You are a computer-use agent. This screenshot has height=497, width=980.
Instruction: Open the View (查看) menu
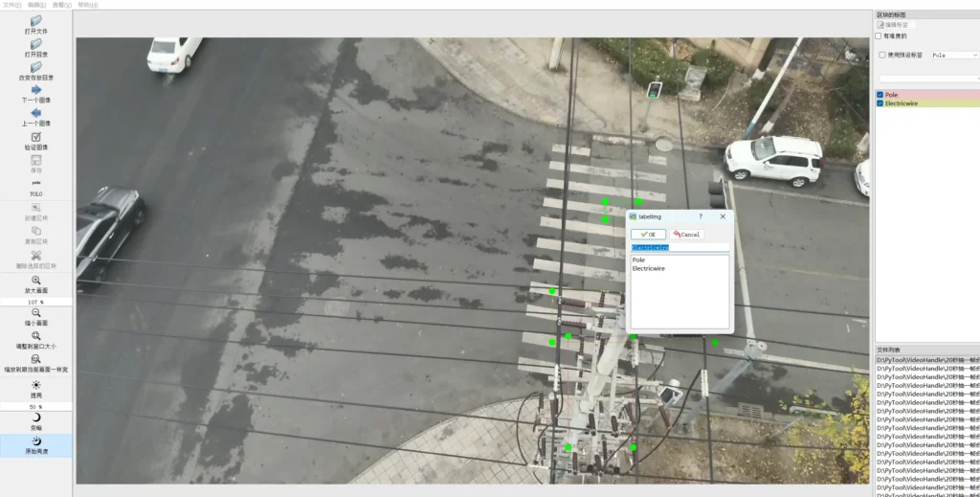pyautogui.click(x=62, y=5)
